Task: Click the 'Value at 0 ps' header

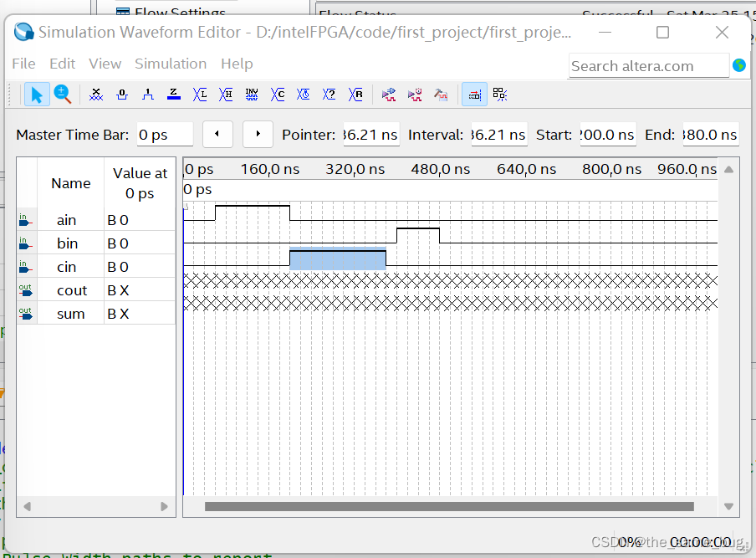Action: coord(140,183)
